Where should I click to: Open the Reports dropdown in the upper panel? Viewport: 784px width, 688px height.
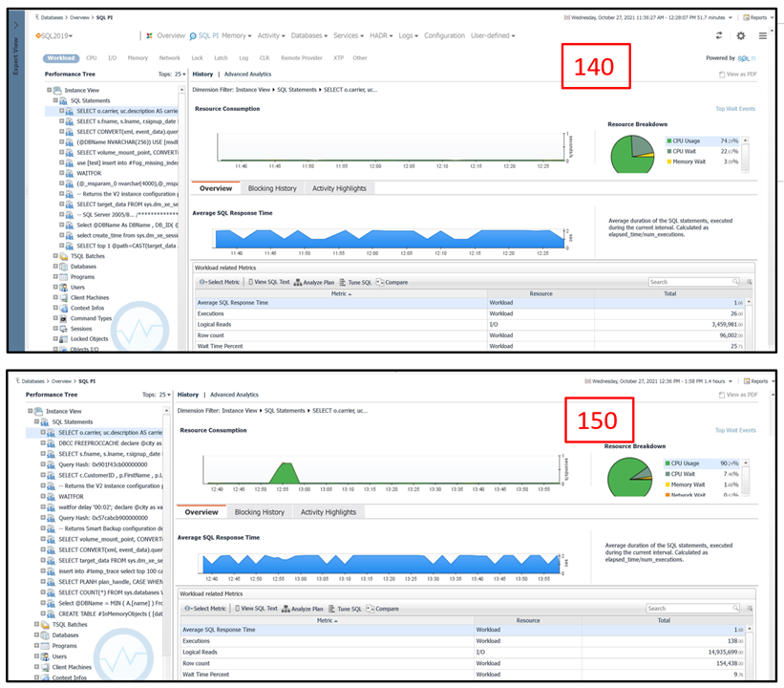(758, 17)
